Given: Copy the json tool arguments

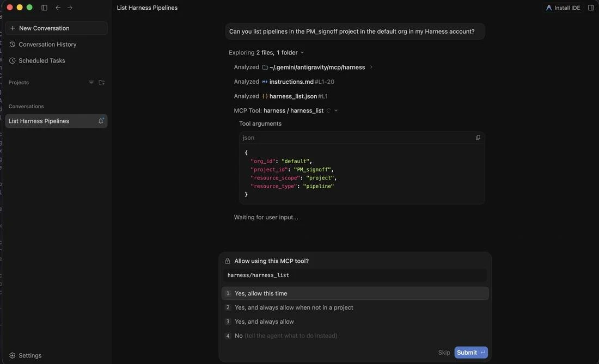Looking at the screenshot, I should [478, 138].
